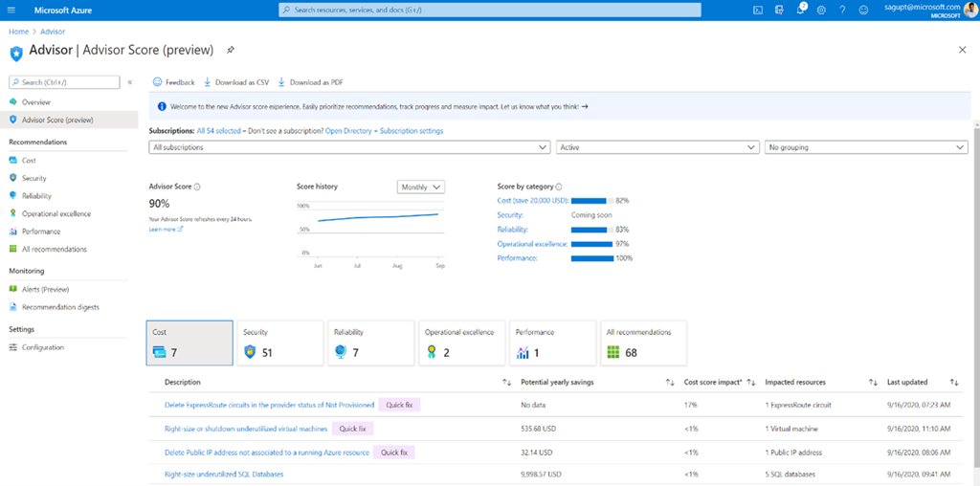The image size is (980, 486).
Task: Click the feedback smiley in top bar
Action: click(864, 10)
